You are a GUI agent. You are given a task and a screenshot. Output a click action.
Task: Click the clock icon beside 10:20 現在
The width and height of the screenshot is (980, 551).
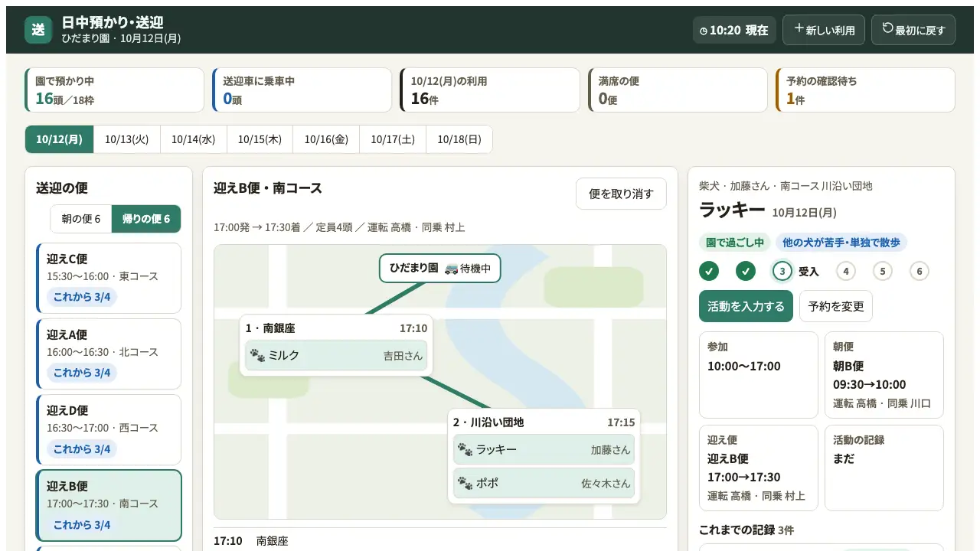tap(704, 31)
